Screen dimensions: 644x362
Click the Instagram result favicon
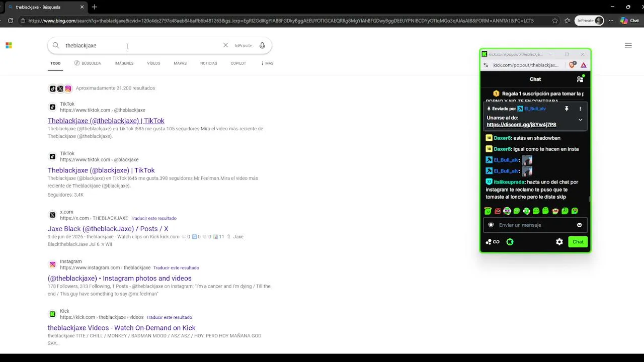(x=52, y=264)
